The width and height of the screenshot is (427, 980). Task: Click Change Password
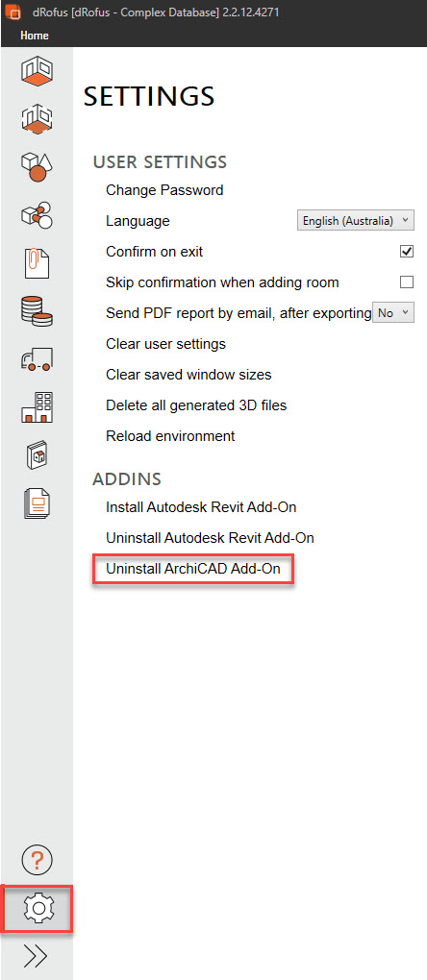(x=164, y=190)
